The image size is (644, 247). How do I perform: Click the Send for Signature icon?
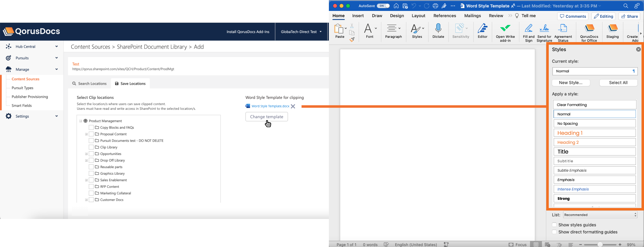(544, 29)
